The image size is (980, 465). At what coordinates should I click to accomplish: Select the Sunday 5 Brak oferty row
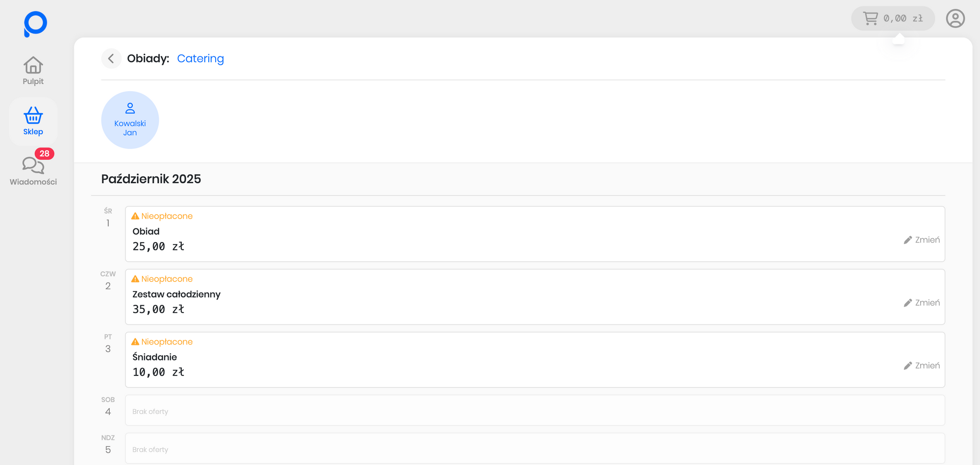point(535,448)
